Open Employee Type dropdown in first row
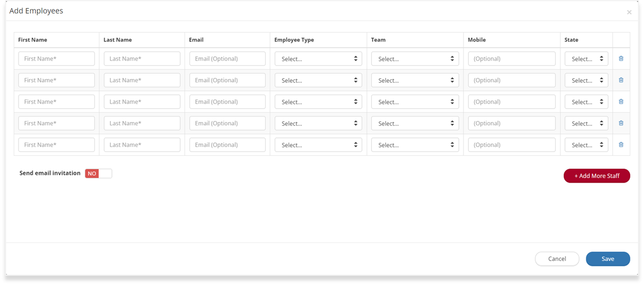 click(x=318, y=59)
